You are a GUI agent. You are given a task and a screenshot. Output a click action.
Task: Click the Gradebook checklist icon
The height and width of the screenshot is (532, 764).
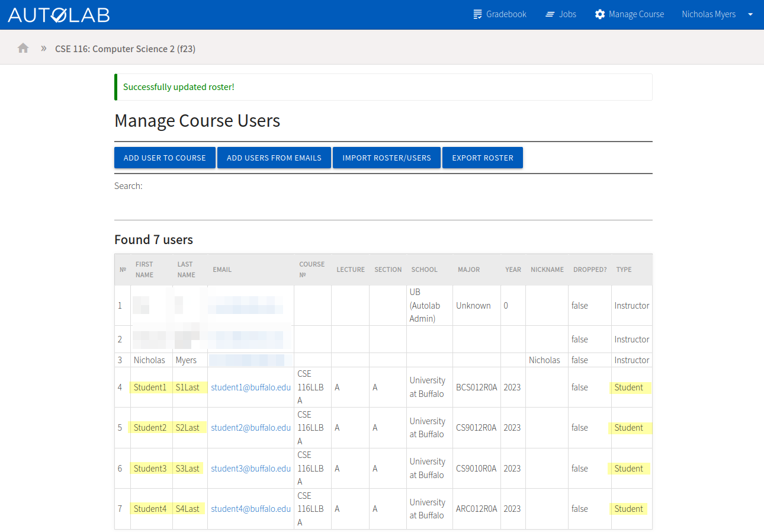click(478, 14)
